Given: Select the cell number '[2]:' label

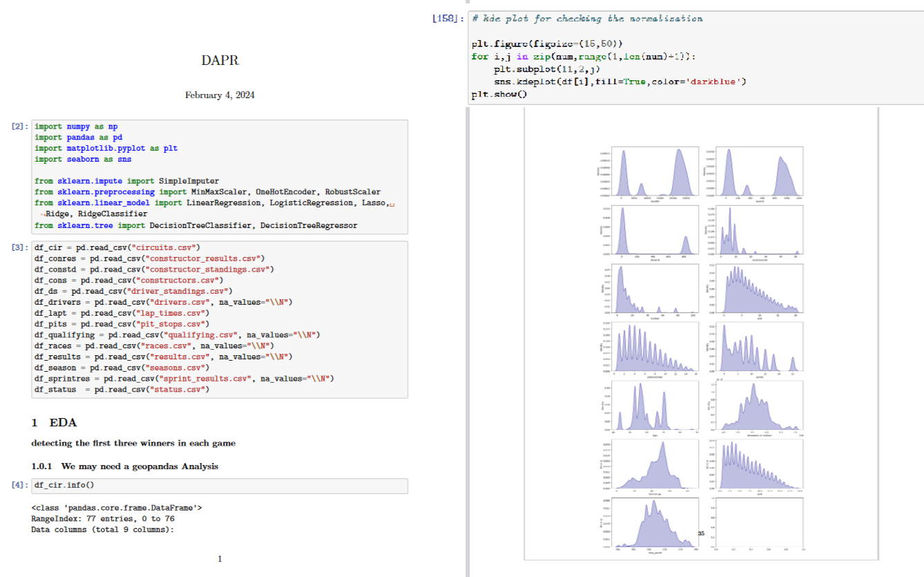Looking at the screenshot, I should click(21, 127).
